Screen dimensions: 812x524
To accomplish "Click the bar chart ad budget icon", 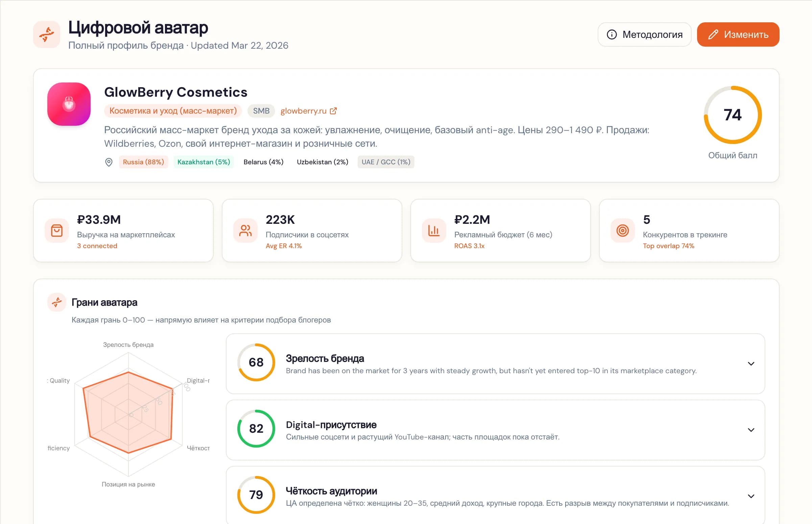I will click(x=434, y=231).
